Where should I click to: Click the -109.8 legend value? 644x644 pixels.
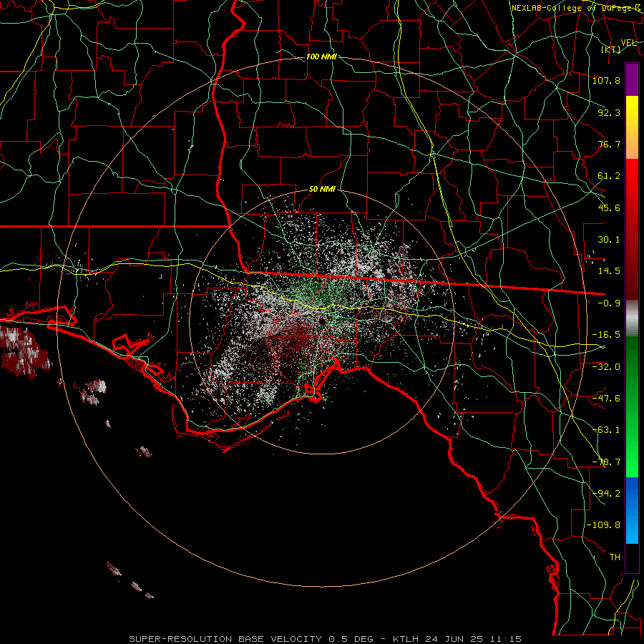pyautogui.click(x=603, y=525)
